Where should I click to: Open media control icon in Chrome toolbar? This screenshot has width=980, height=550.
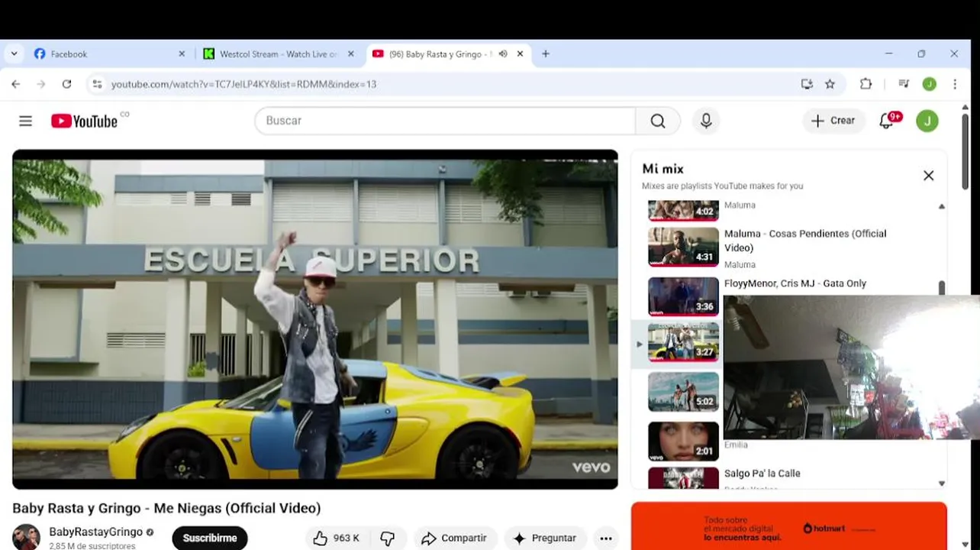pyautogui.click(x=904, y=84)
